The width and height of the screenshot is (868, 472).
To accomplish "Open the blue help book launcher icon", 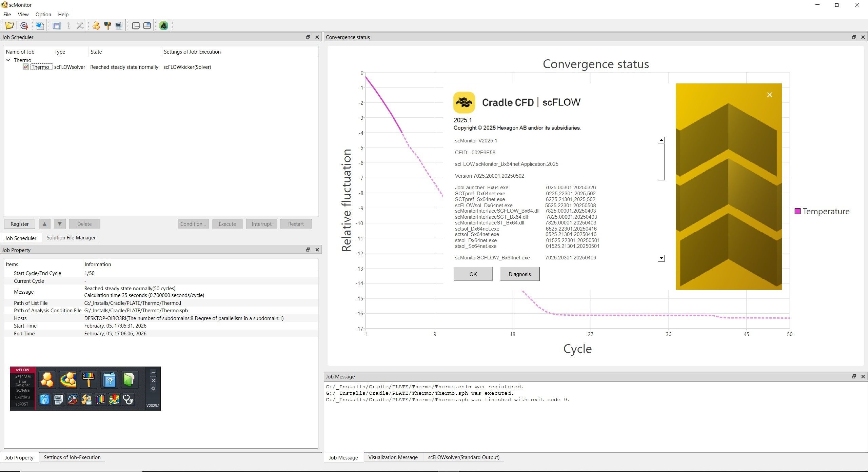I will 110,380.
